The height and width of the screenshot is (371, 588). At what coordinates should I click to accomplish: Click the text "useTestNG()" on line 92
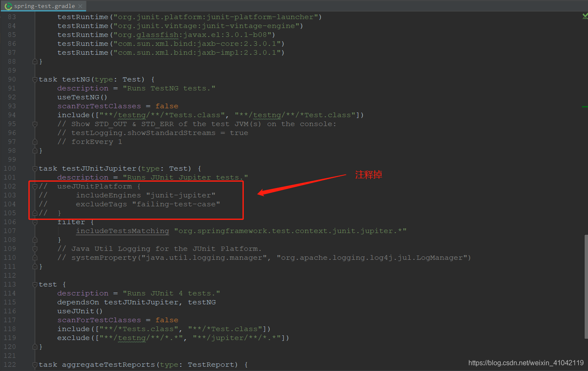(82, 97)
